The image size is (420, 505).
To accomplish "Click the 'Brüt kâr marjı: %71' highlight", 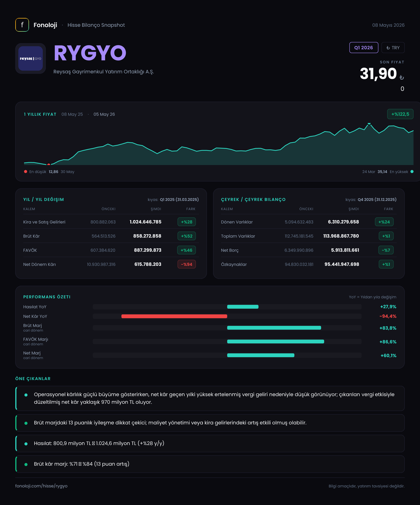I will click(x=210, y=464).
